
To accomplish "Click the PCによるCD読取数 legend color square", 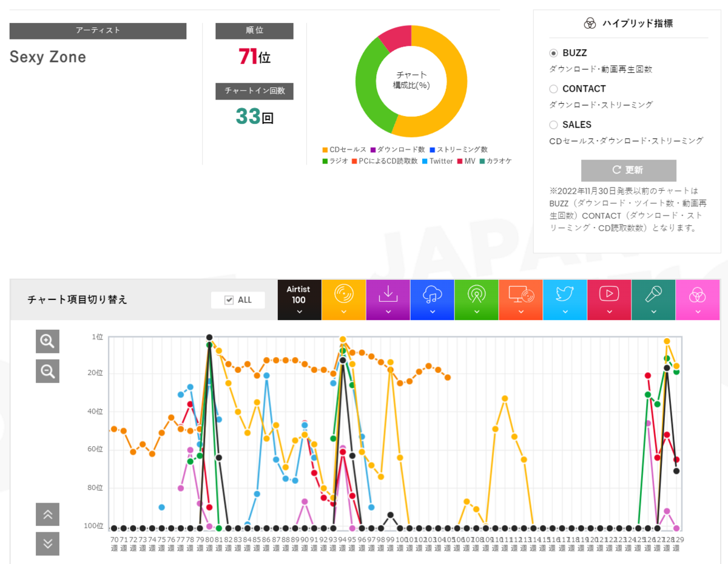I will [x=354, y=161].
